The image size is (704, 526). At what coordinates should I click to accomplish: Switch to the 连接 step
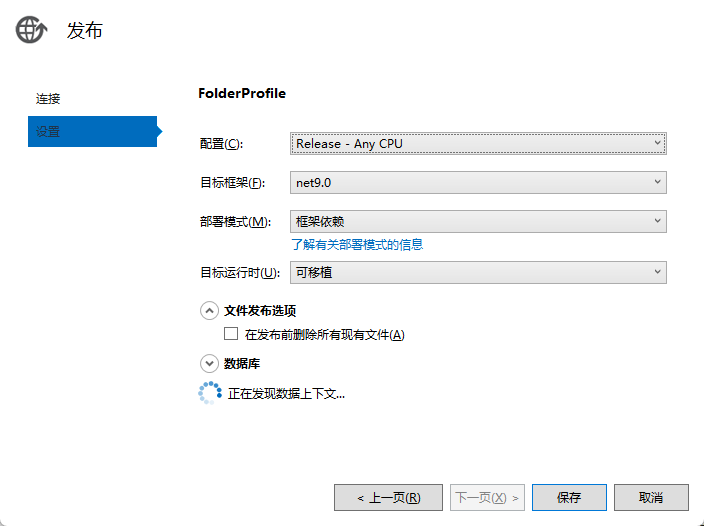pyautogui.click(x=49, y=99)
